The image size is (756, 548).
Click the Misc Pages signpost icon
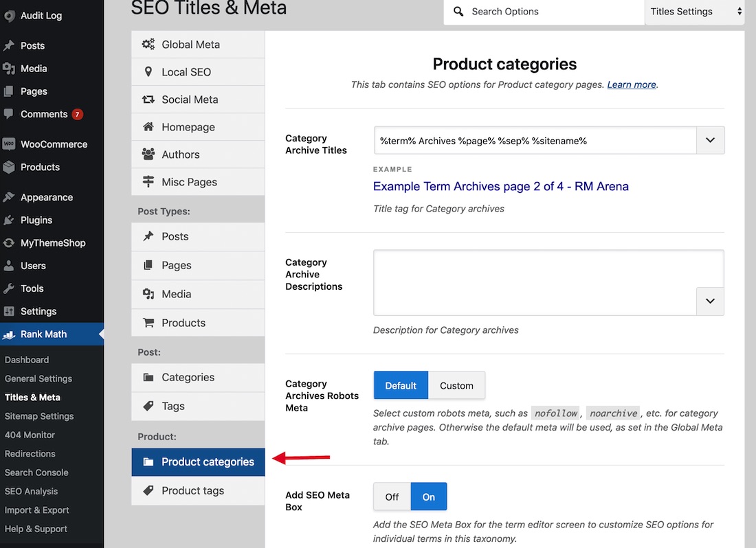tap(148, 182)
